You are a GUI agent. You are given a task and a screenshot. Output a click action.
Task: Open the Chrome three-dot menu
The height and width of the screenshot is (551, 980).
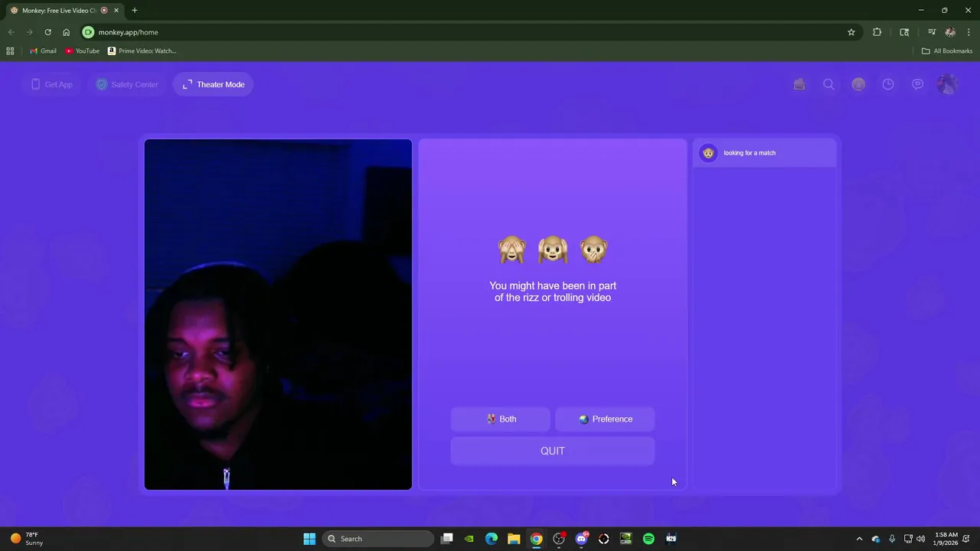point(969,32)
